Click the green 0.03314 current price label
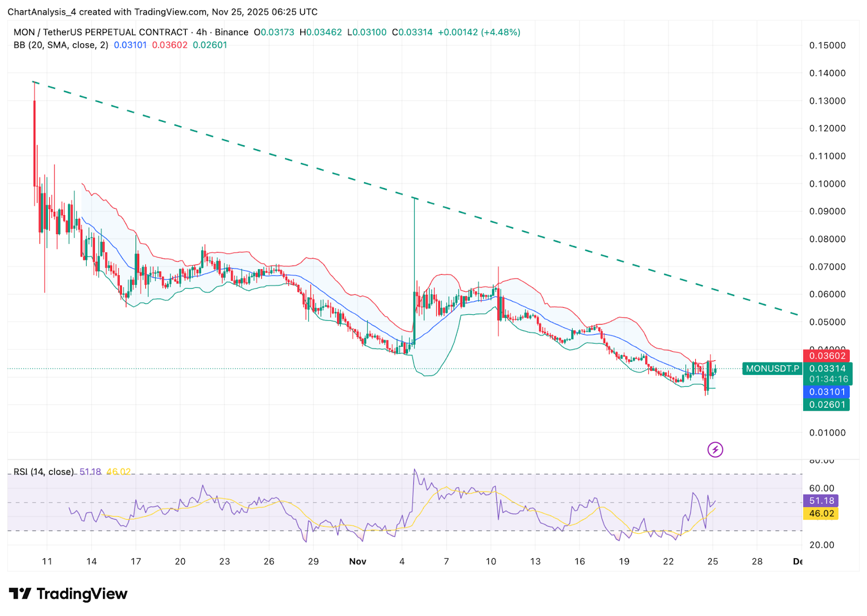 click(827, 368)
